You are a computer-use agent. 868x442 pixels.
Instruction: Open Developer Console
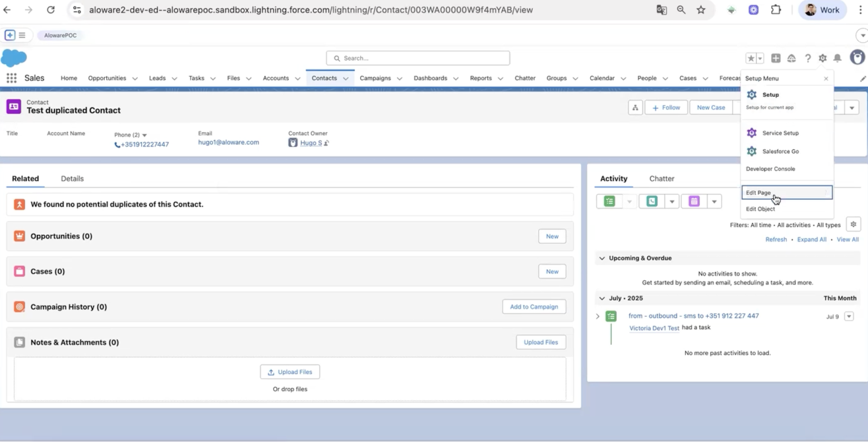point(787,169)
